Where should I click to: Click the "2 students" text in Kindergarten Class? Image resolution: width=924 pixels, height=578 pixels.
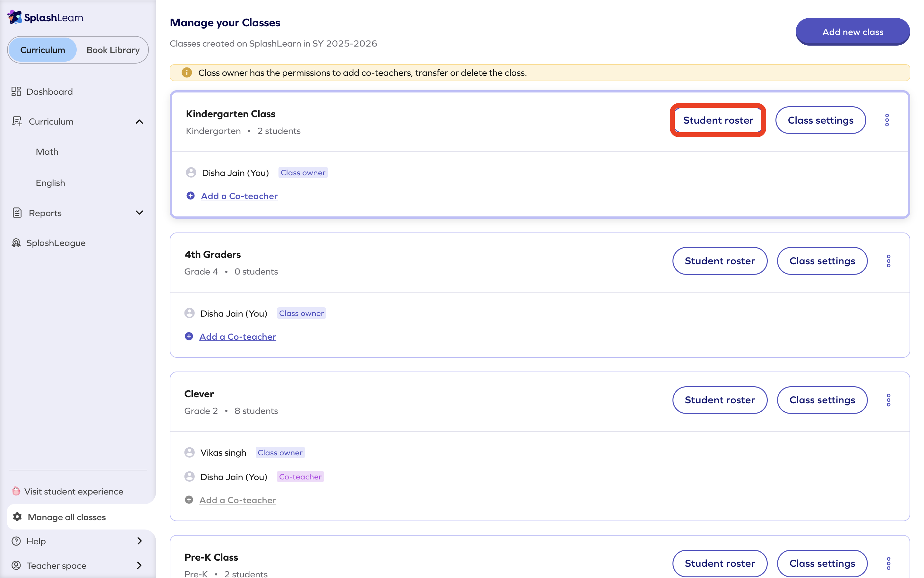pos(279,131)
